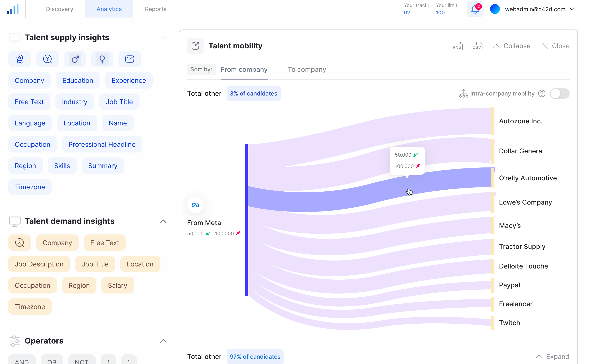Select the badge award supply insight icon
The image size is (591, 364).
click(x=20, y=59)
